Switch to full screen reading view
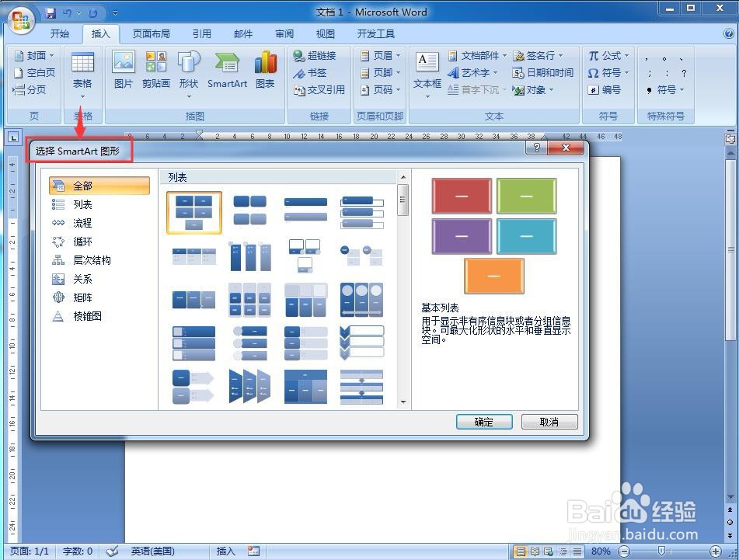Image resolution: width=739 pixels, height=560 pixels. coord(535,551)
